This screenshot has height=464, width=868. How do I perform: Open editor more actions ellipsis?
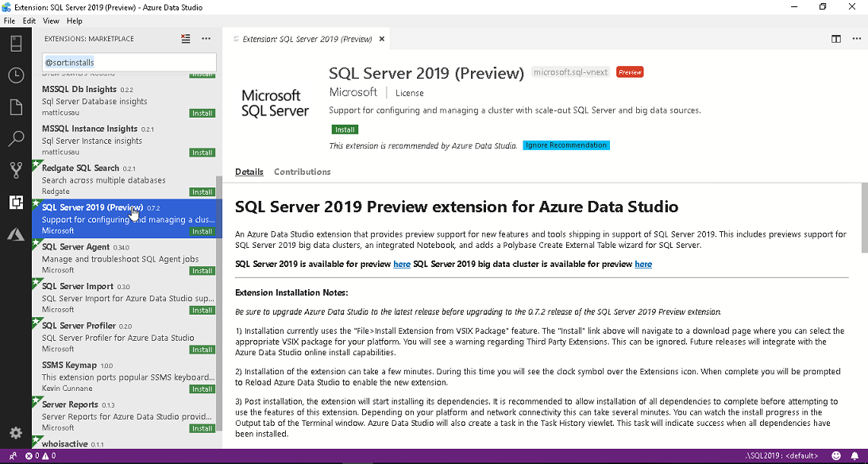coord(856,38)
